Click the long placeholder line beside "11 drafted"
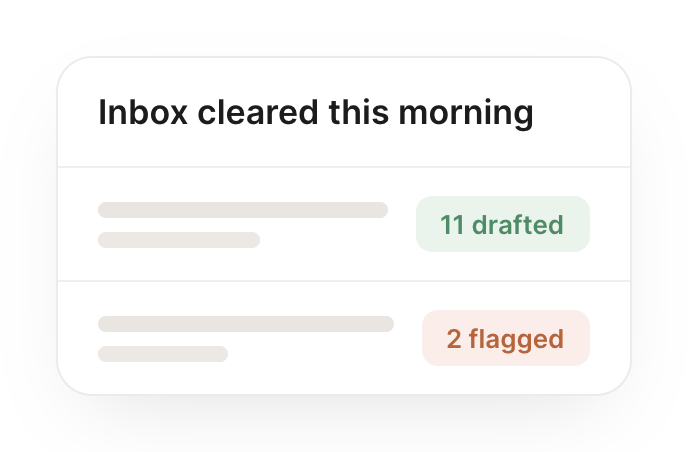 click(243, 210)
